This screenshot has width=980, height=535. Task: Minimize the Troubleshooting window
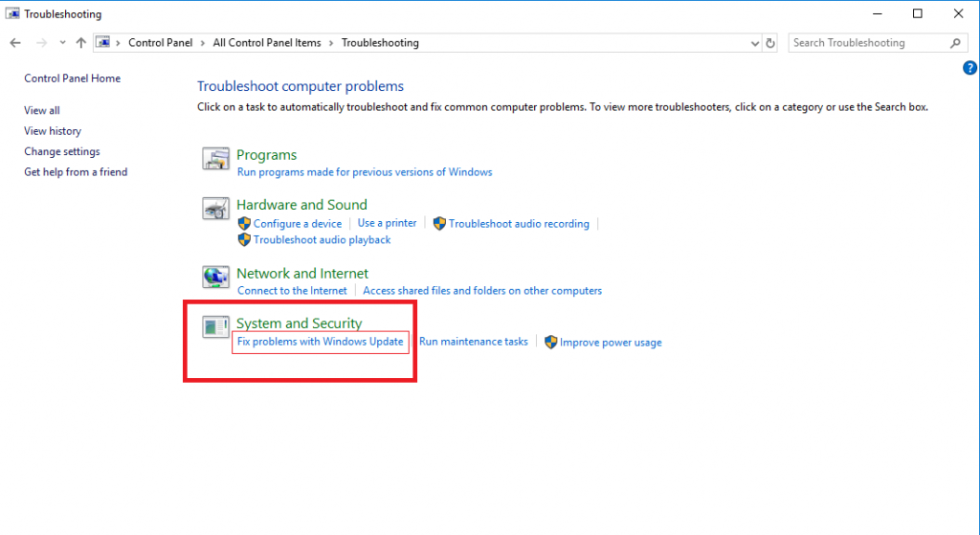[x=878, y=13]
